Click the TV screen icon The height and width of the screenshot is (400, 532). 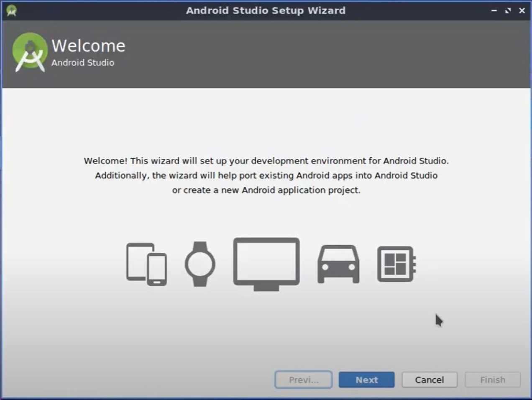click(266, 264)
